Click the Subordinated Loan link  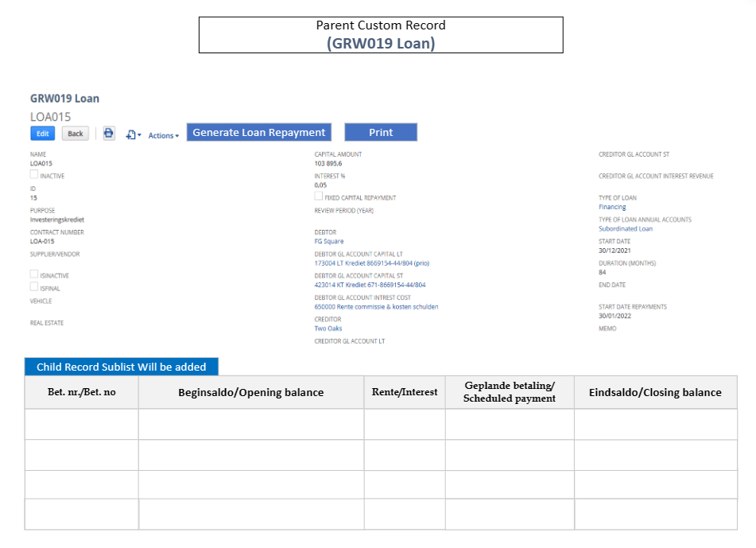[626, 228]
